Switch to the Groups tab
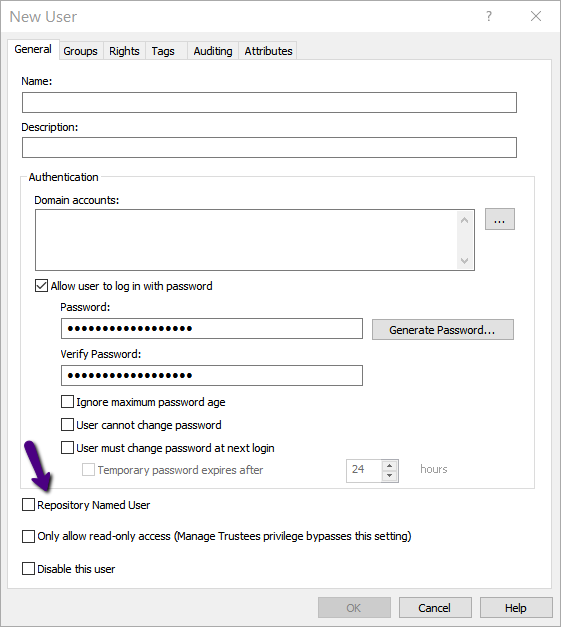 point(80,51)
